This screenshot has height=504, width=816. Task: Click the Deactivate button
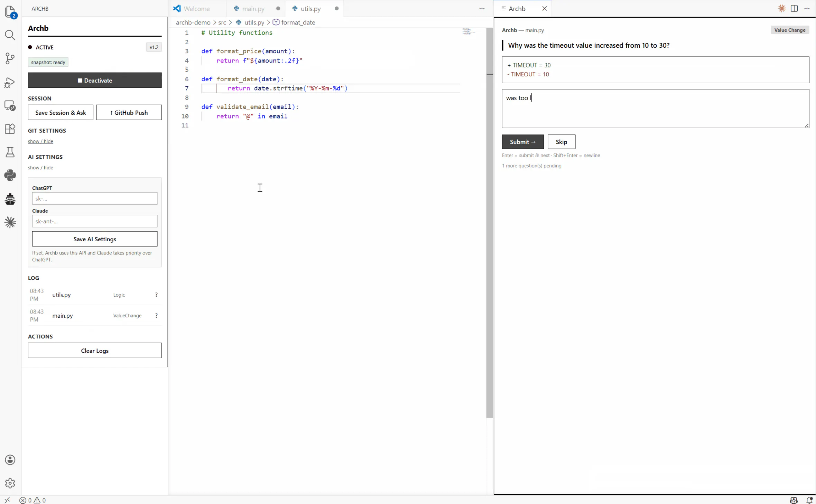click(x=95, y=80)
